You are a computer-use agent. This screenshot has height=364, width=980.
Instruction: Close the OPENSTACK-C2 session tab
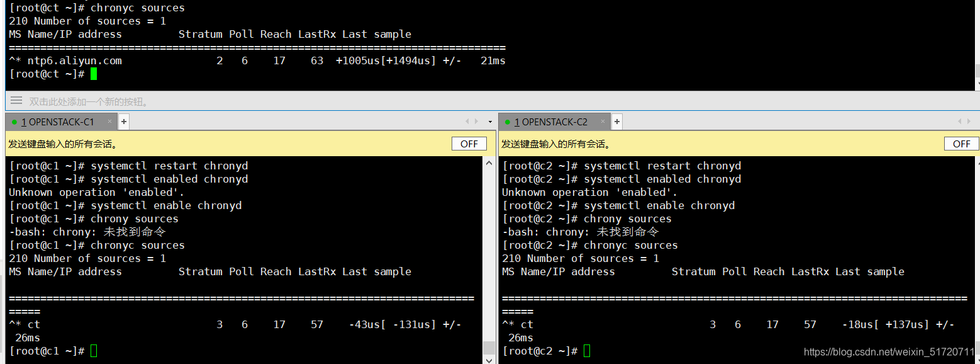[x=603, y=122]
